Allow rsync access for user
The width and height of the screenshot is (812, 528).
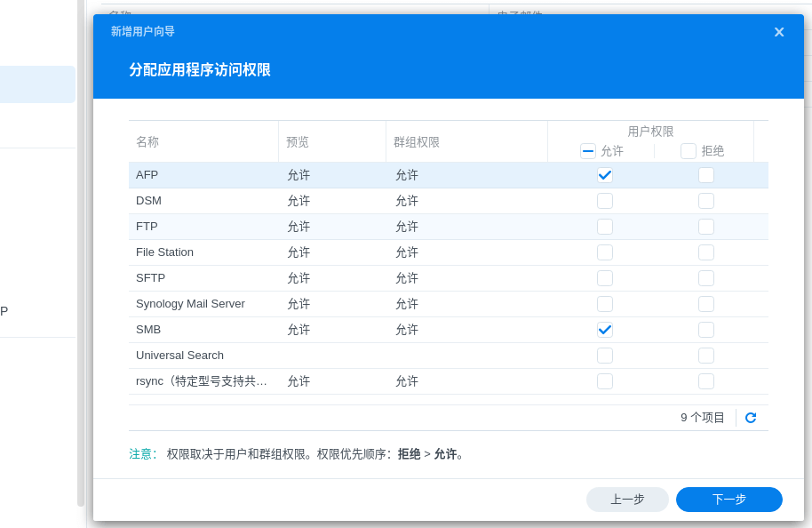coord(605,381)
